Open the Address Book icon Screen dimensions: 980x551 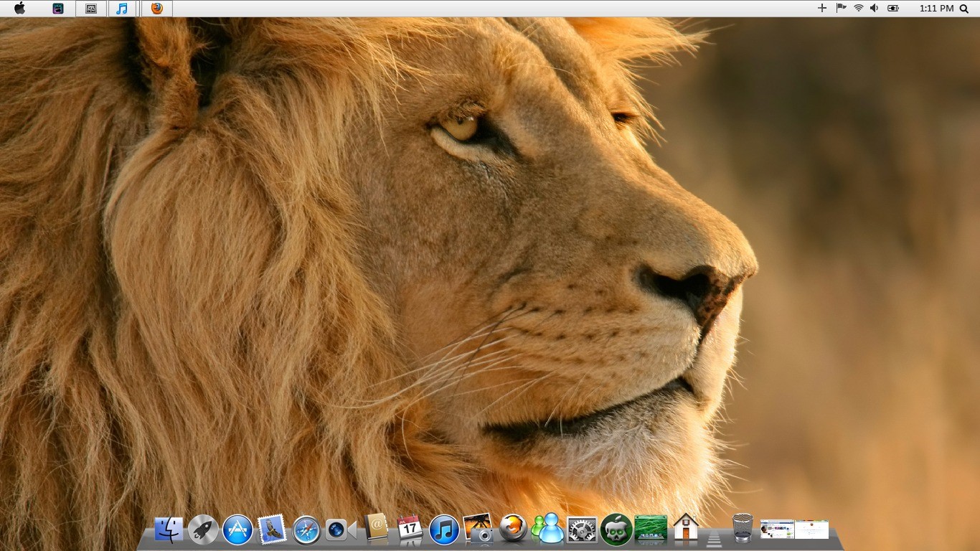[x=375, y=528]
